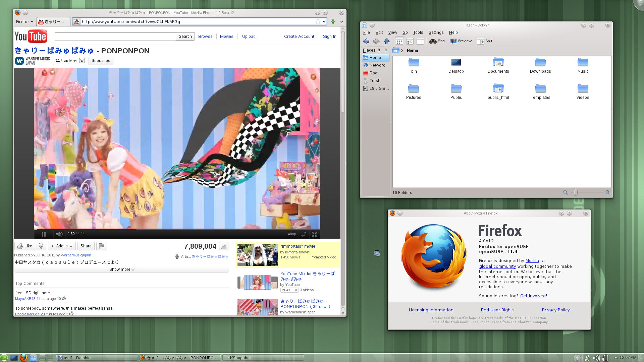
Task: Bookmark this page with the star icon
Action: point(318,21)
